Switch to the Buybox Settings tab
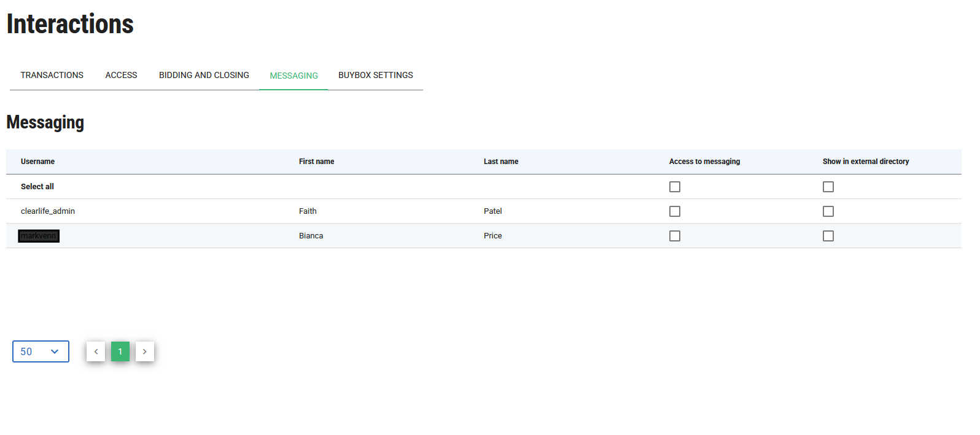 point(375,75)
